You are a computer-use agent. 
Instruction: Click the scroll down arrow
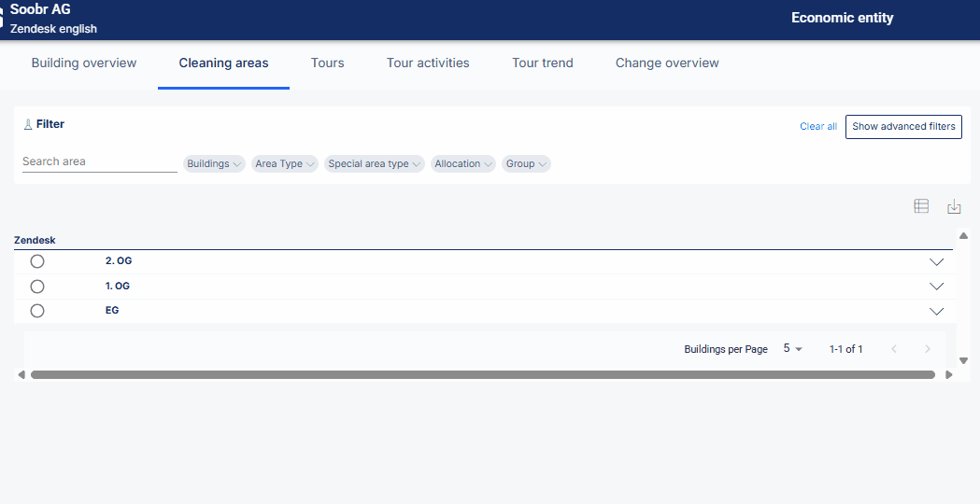click(964, 360)
